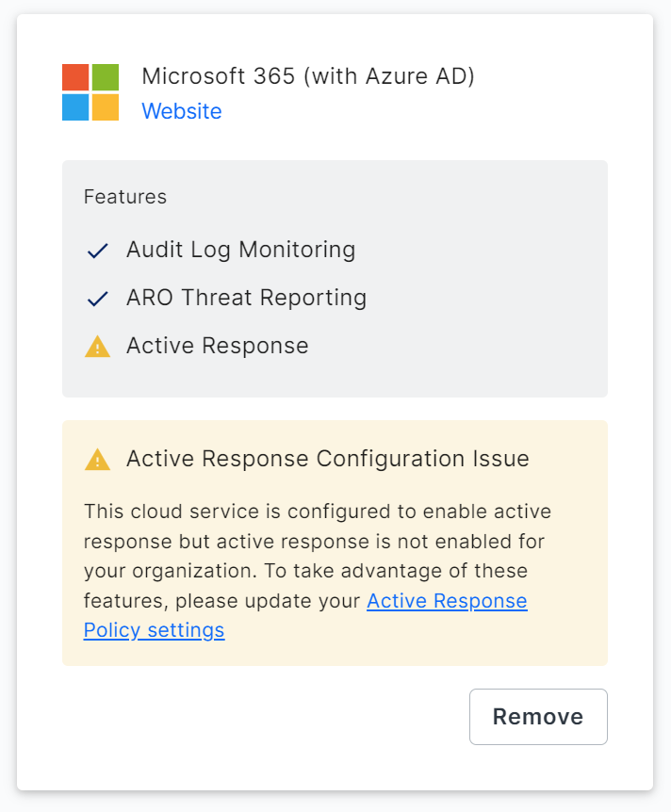Click the Active Response warning triangle icon
671x812 pixels.
click(x=97, y=347)
